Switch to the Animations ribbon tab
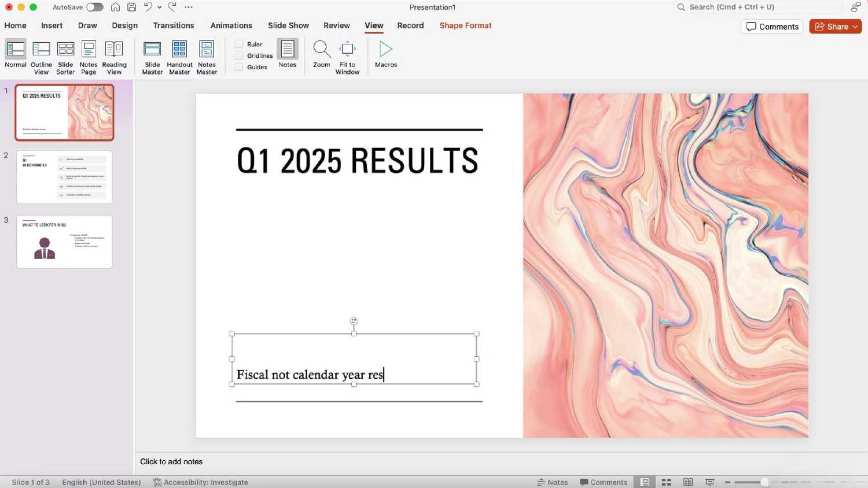This screenshot has height=488, width=868. [x=231, y=25]
